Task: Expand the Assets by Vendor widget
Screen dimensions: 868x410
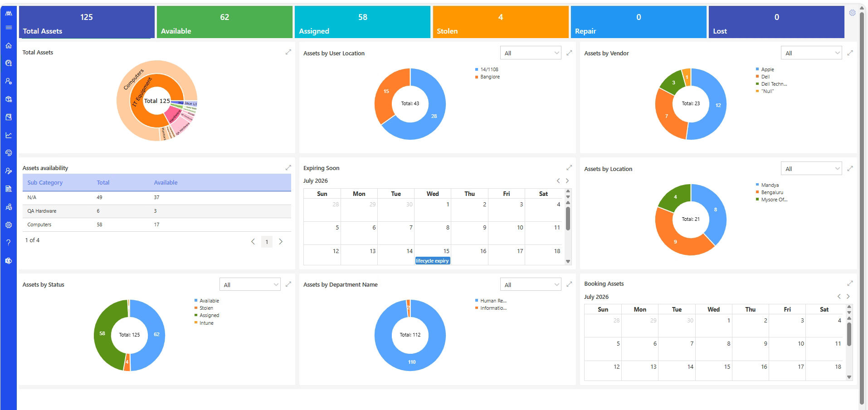Action: (850, 53)
